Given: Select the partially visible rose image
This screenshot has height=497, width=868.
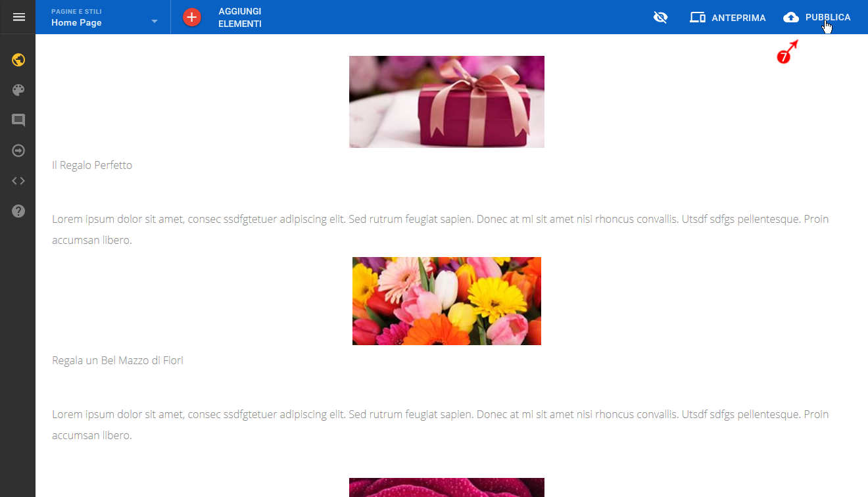Looking at the screenshot, I should tap(446, 487).
